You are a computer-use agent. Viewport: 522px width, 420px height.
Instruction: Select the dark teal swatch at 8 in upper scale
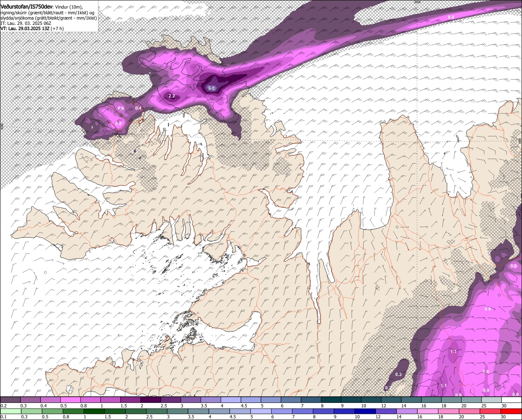331,400
